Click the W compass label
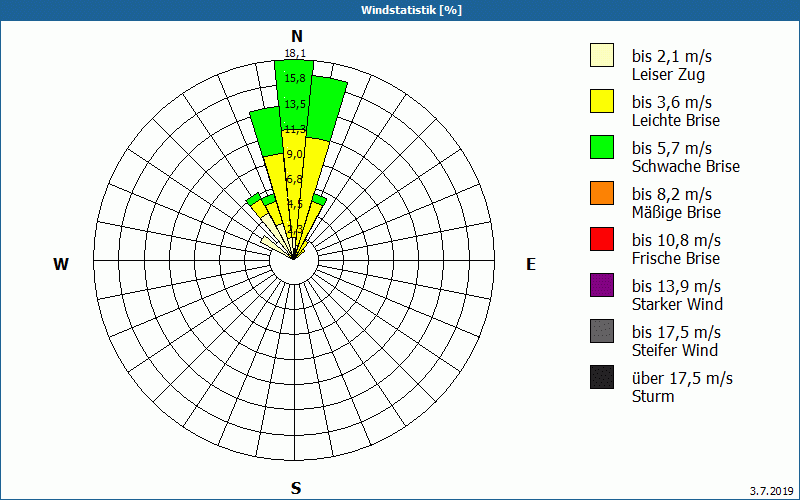Screen dimensions: 800x500 (61, 264)
